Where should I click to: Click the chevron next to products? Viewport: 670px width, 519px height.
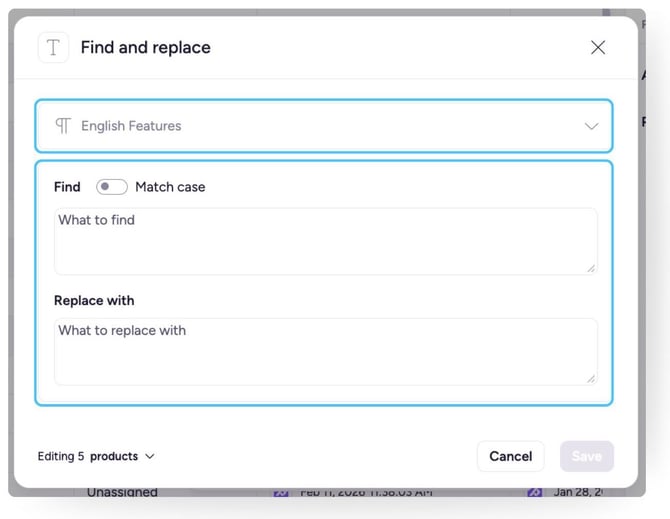(x=150, y=456)
